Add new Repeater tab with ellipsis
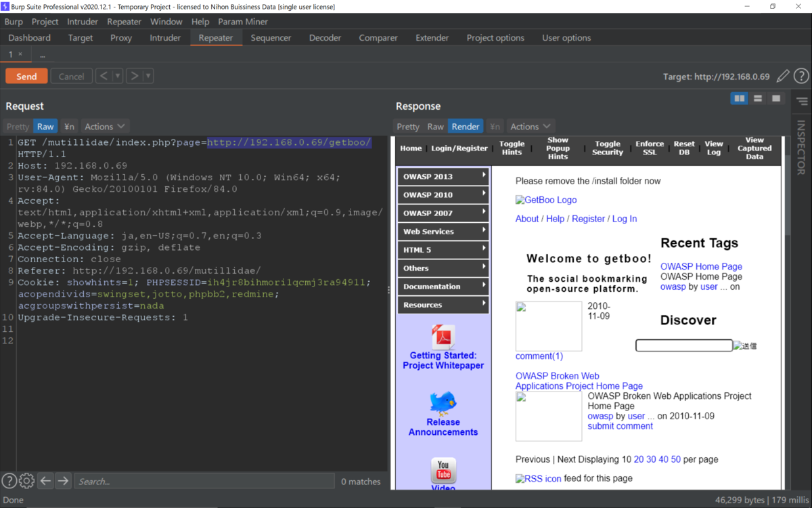This screenshot has height=508, width=812. 42,55
